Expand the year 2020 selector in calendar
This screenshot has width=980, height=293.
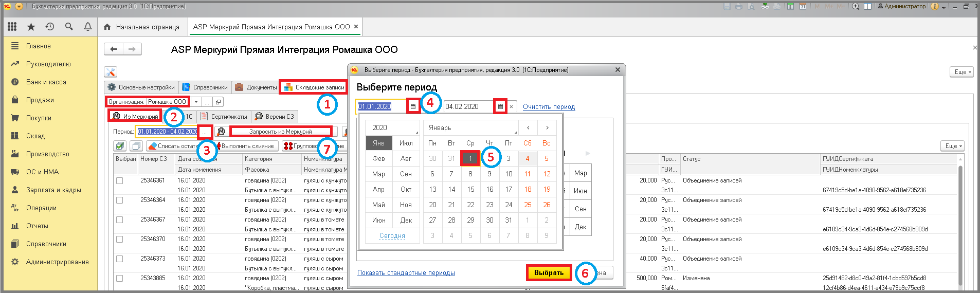point(393,127)
